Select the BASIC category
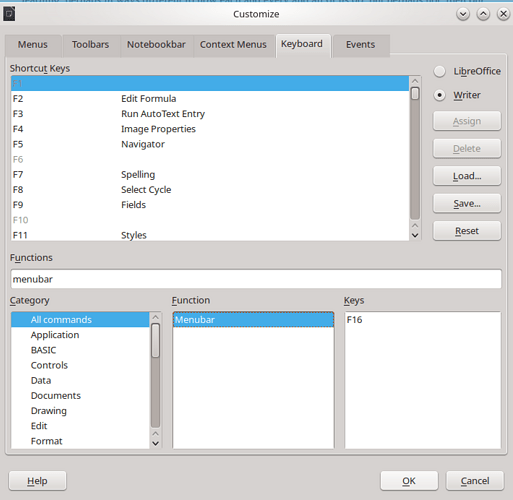 point(80,350)
